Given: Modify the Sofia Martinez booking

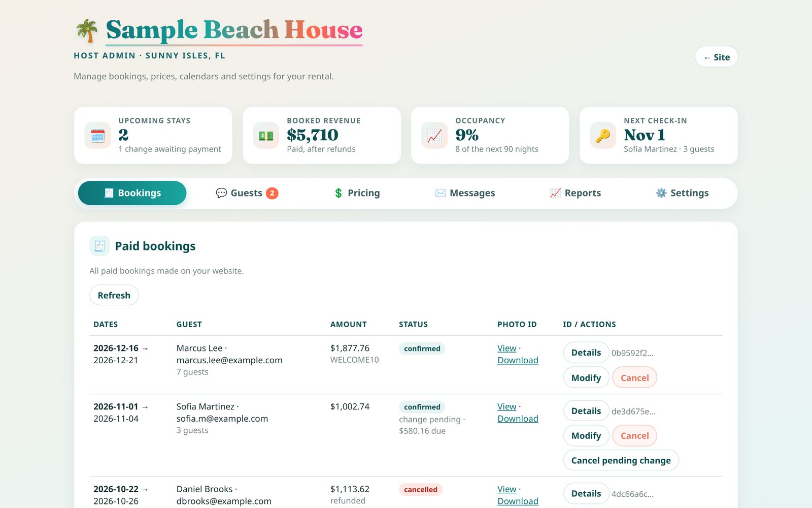Looking at the screenshot, I should coord(586,435).
